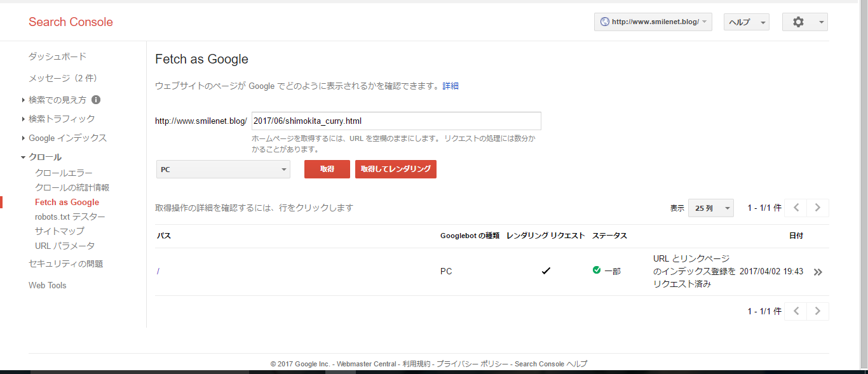Open the プライバシー ポリシー footer link

pos(473,364)
